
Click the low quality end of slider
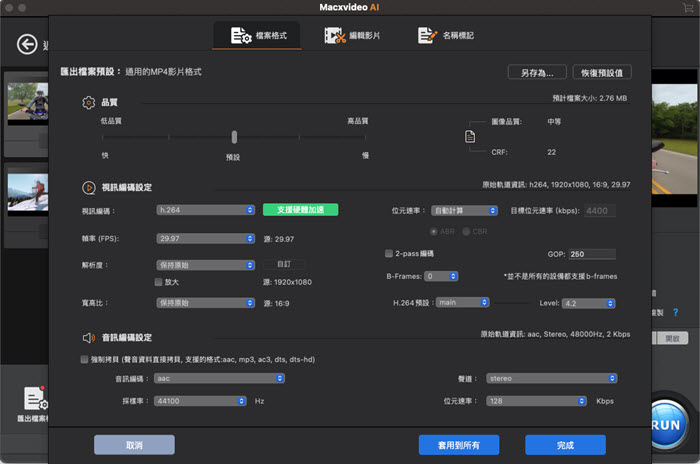[x=103, y=137]
